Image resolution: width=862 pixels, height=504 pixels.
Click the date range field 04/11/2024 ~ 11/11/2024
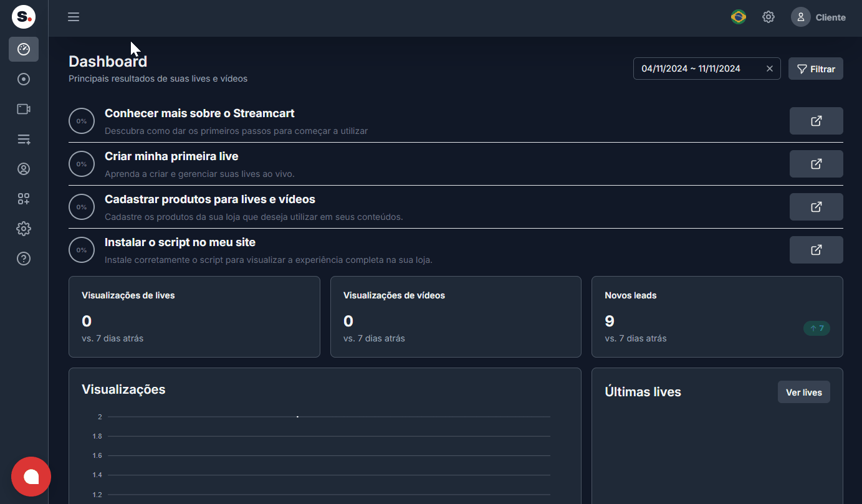(707, 69)
